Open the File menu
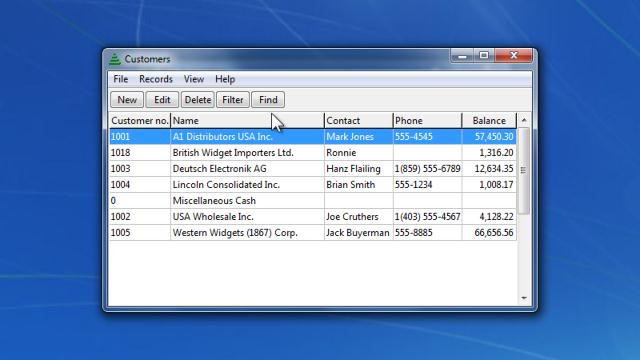Image resolution: width=640 pixels, height=360 pixels. [x=121, y=79]
